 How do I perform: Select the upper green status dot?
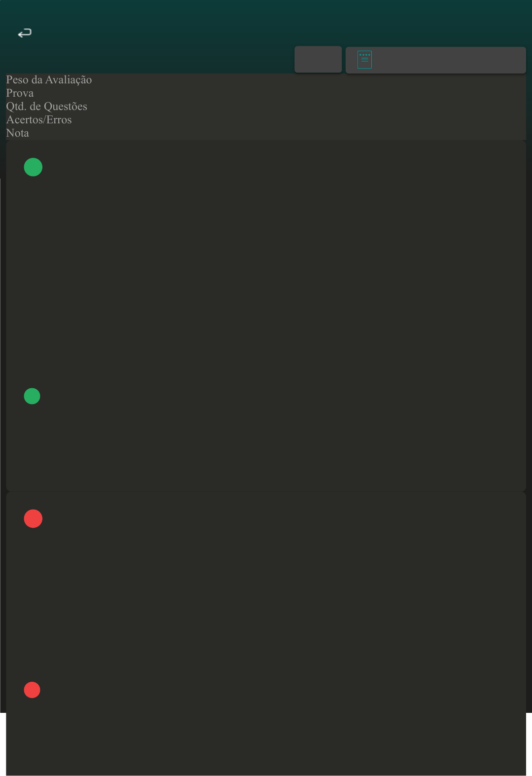coord(33,167)
